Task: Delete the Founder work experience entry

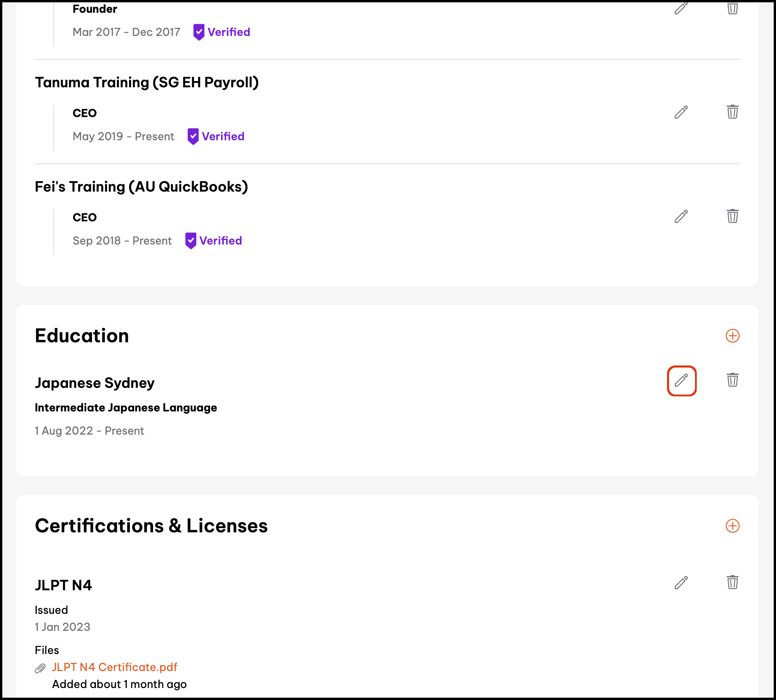Action: click(x=732, y=8)
